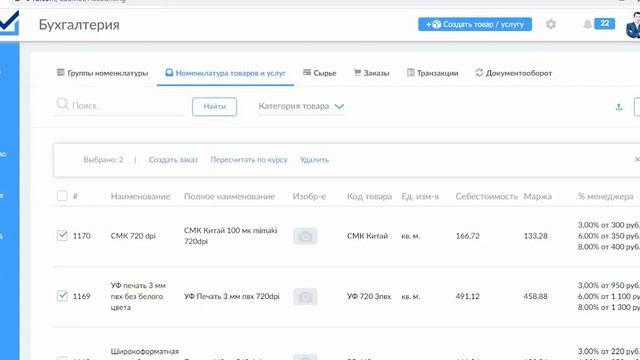Image resolution: width=640 pixels, height=360 pixels.
Task: Click the СМК Китай 100 мк mimaki 720dpi cell
Action: point(231,236)
